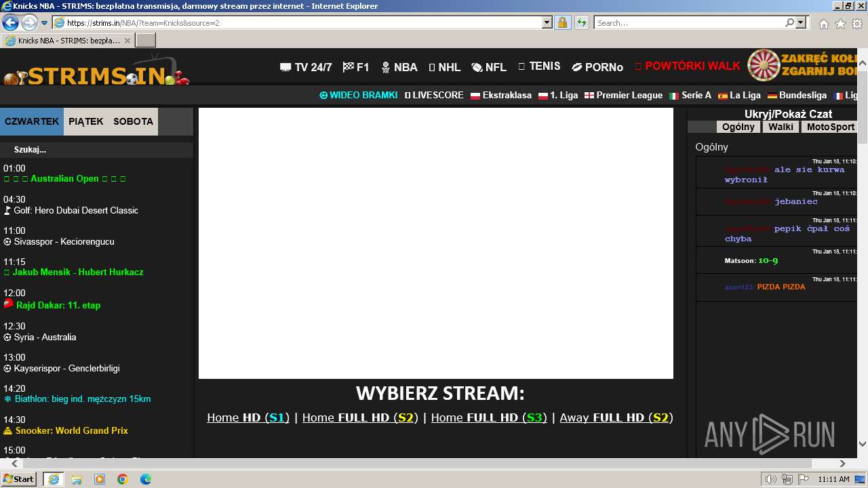This screenshot has height=488, width=868.
Task: Open the WIDEO BRAMKI link
Action: point(358,96)
